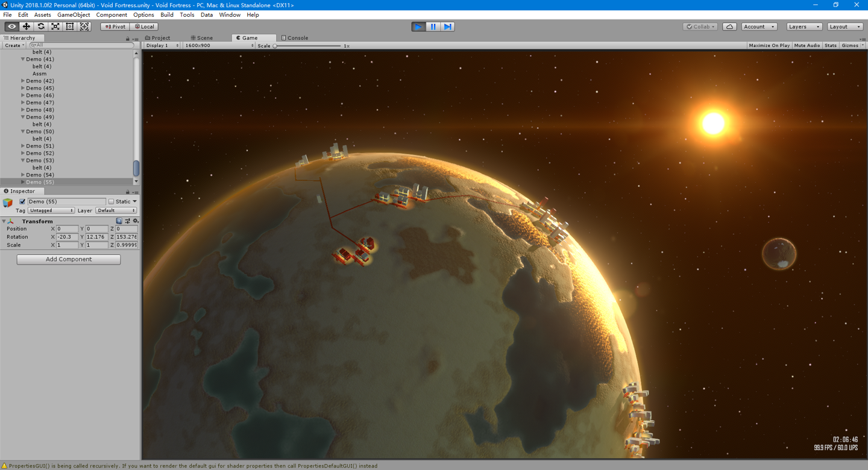Select the Hand view tool
The width and height of the screenshot is (868, 470).
click(x=11, y=27)
